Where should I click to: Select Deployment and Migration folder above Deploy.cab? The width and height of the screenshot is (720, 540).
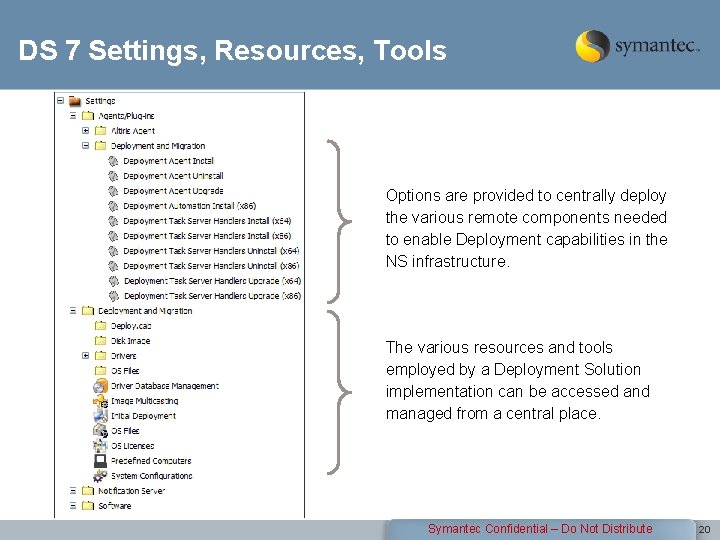coord(88,311)
